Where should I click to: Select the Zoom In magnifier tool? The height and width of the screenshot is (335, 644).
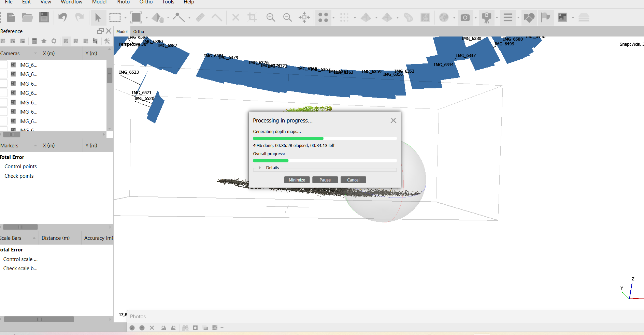coord(271,17)
